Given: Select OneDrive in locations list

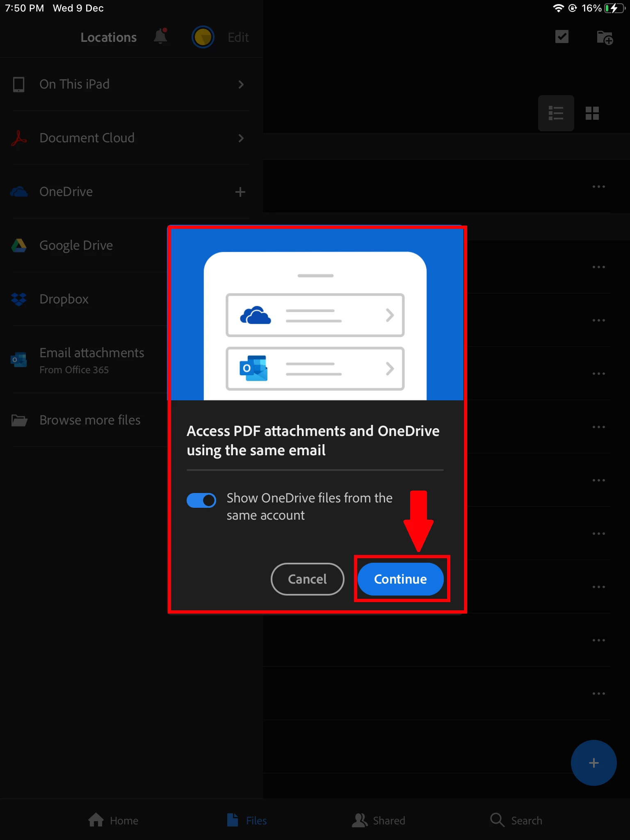Looking at the screenshot, I should click(130, 192).
